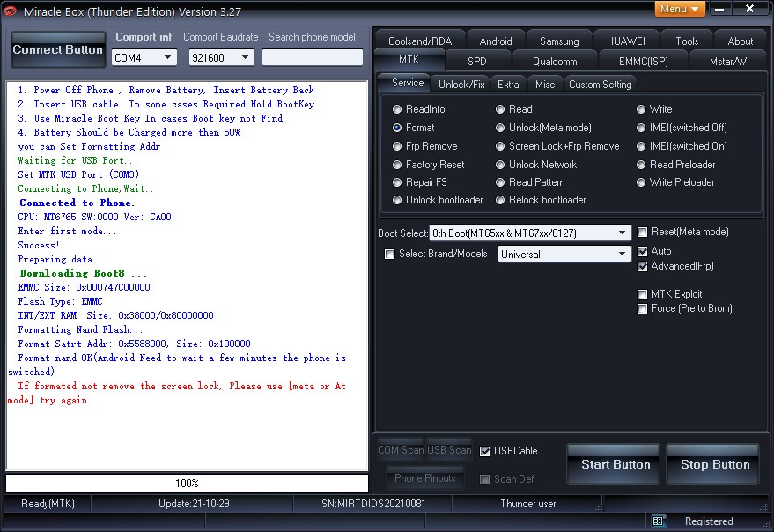Enable the Select Brand/Models checkbox
774x532 pixels.
point(389,254)
